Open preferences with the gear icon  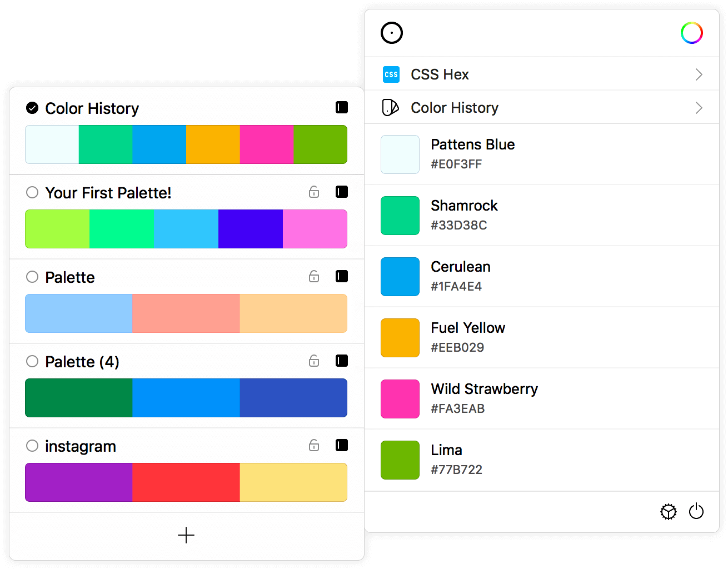[668, 512]
